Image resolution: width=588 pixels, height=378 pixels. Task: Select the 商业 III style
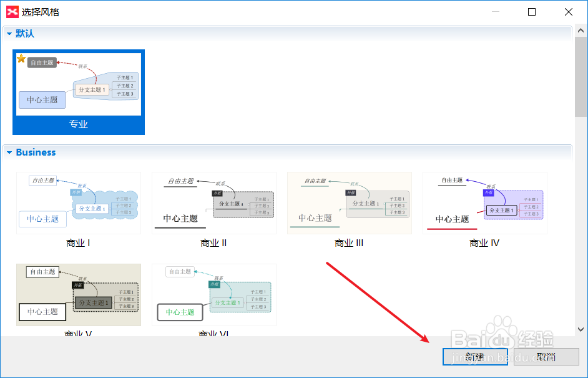(x=349, y=201)
